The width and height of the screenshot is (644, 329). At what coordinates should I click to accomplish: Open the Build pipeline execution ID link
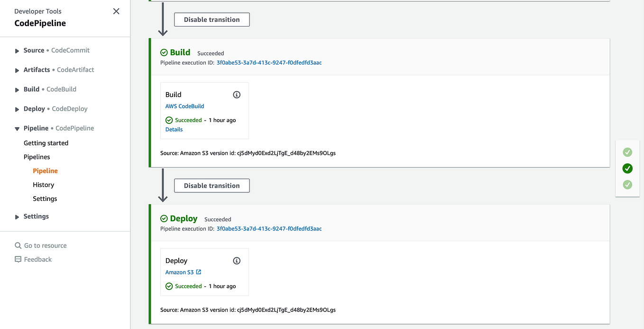point(269,62)
